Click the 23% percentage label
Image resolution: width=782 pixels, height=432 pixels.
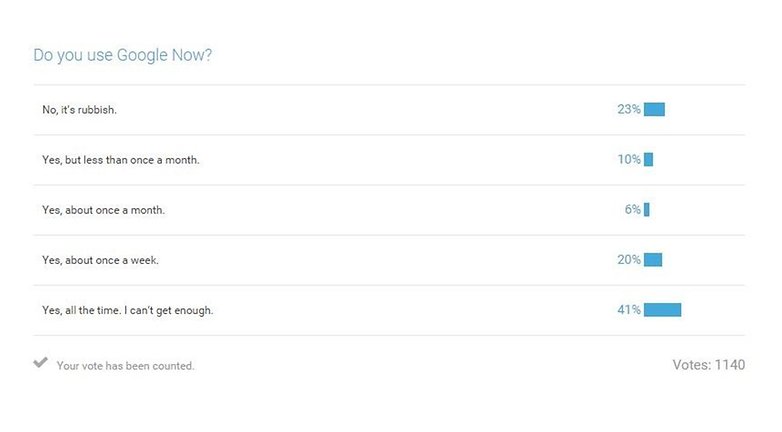pos(629,109)
